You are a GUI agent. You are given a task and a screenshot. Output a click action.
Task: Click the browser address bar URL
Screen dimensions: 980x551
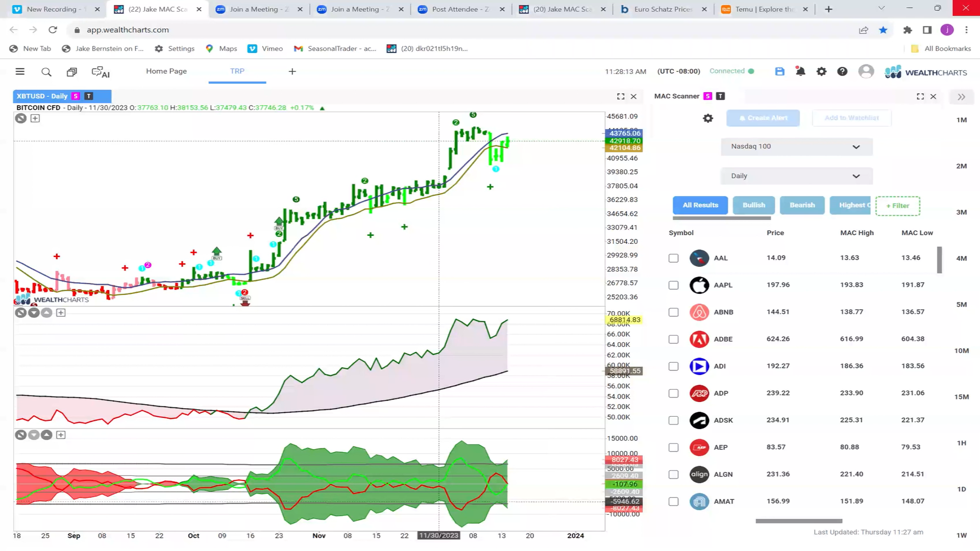click(x=128, y=30)
